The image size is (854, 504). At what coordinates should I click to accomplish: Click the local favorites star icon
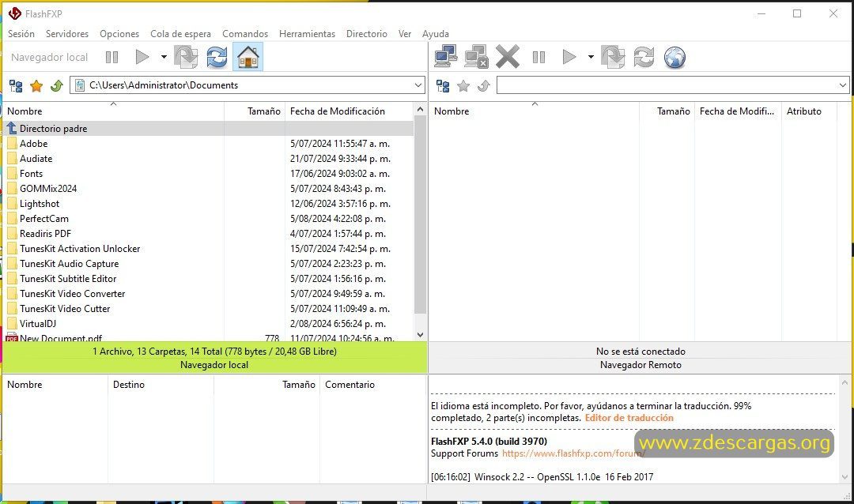point(36,86)
